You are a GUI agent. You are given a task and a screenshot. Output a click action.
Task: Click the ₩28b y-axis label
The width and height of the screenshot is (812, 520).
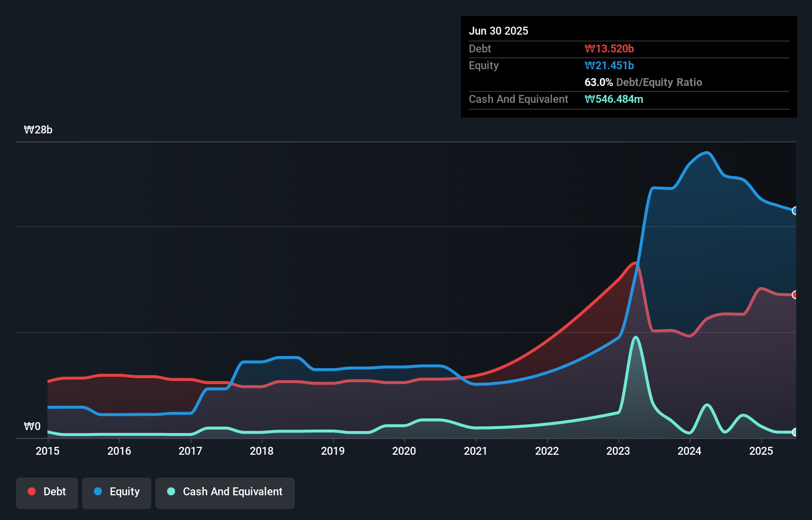pos(39,130)
